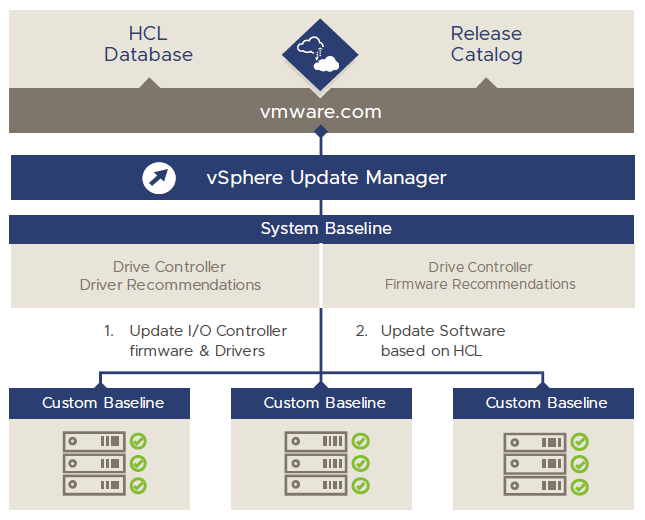Click bottom green checkmark in left Custom Baseline
Screen dimensions: 645x520
click(x=138, y=485)
